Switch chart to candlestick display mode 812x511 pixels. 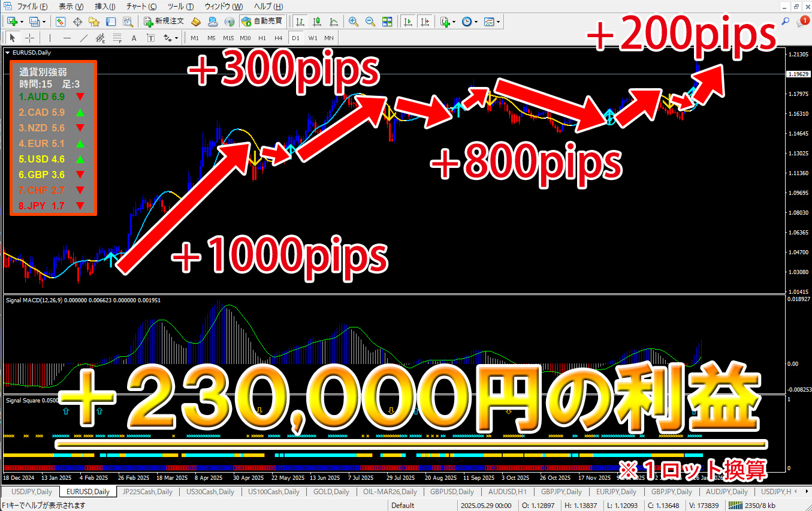click(316, 22)
